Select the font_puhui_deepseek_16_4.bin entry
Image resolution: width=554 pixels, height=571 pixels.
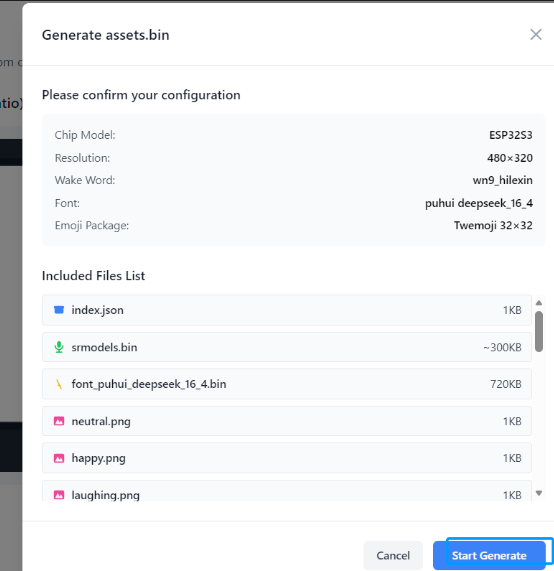click(287, 384)
